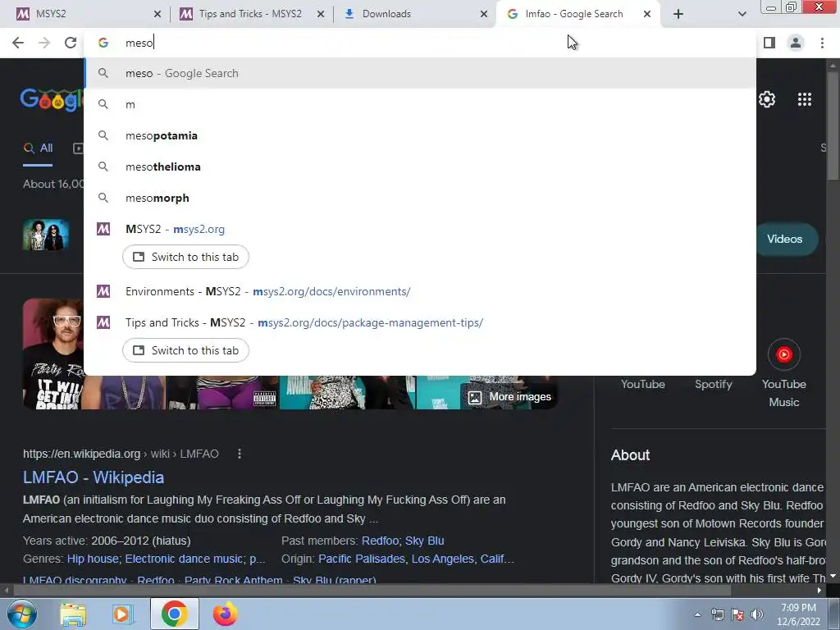Viewport: 840px width, 630px height.
Task: Open Google search settings gear
Action: [x=767, y=99]
